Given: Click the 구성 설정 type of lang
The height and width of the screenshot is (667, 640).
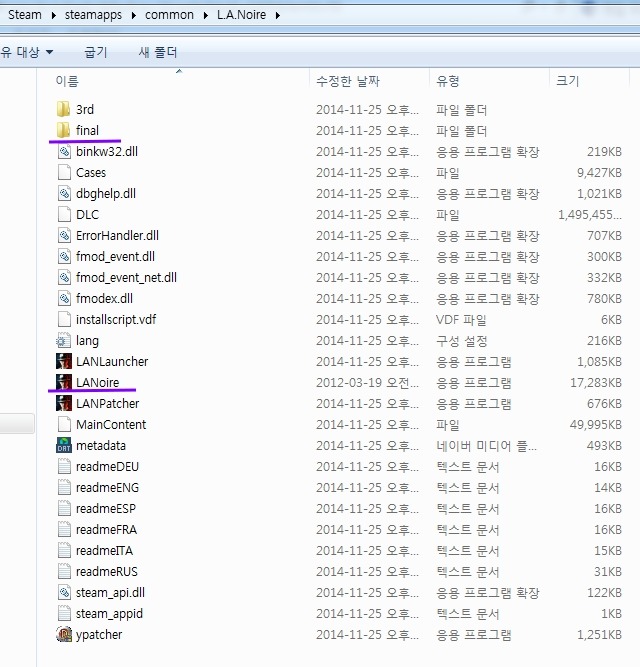Looking at the screenshot, I should (461, 340).
